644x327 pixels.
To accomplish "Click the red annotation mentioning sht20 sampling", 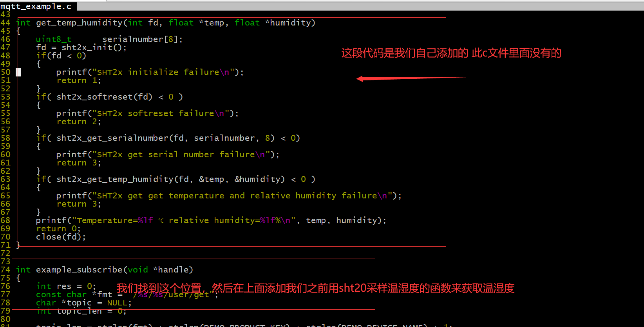I will click(x=315, y=288).
